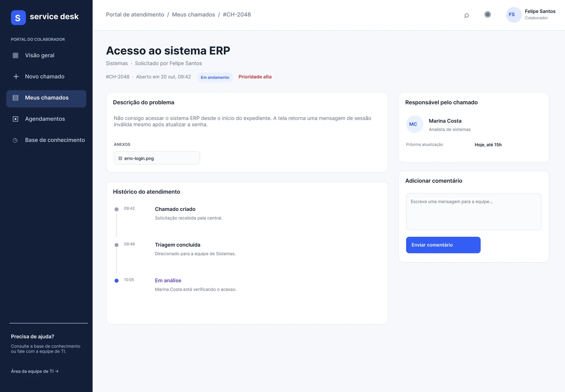
Task: Open Novo chamado in sidebar
Action: point(46,77)
